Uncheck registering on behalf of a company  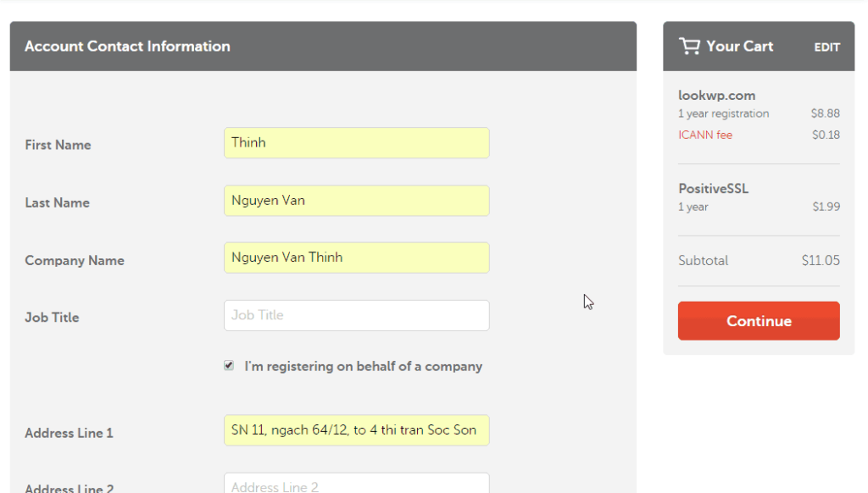(x=229, y=366)
